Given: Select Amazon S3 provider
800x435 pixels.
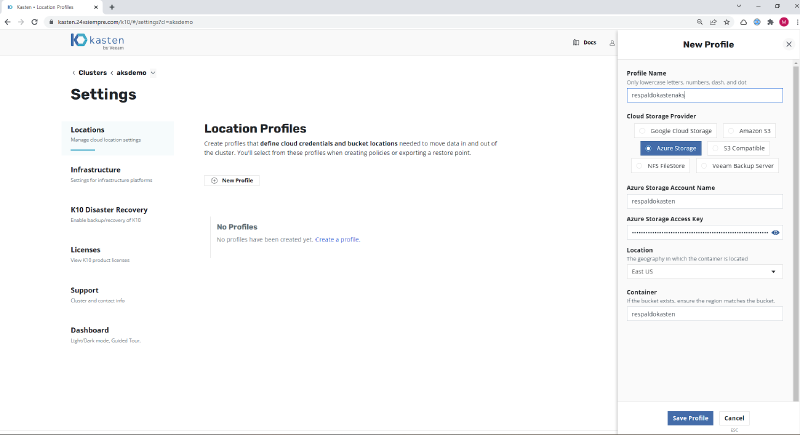Looking at the screenshot, I should [749, 131].
